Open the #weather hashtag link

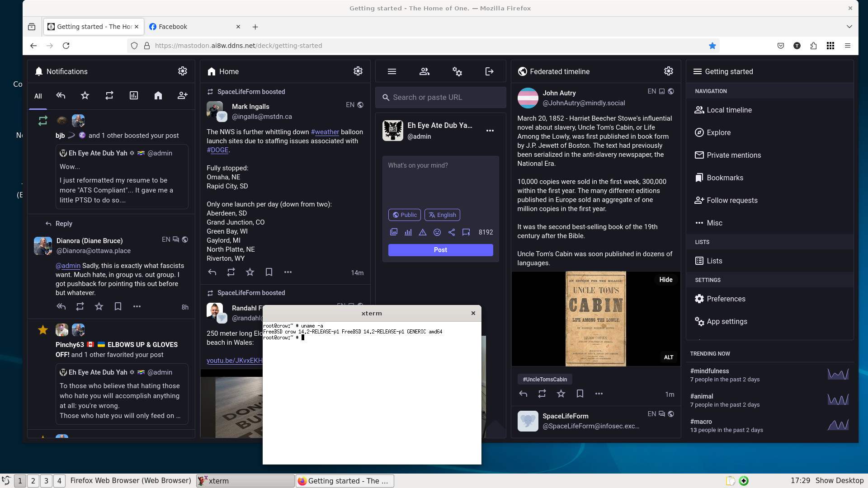point(325,132)
